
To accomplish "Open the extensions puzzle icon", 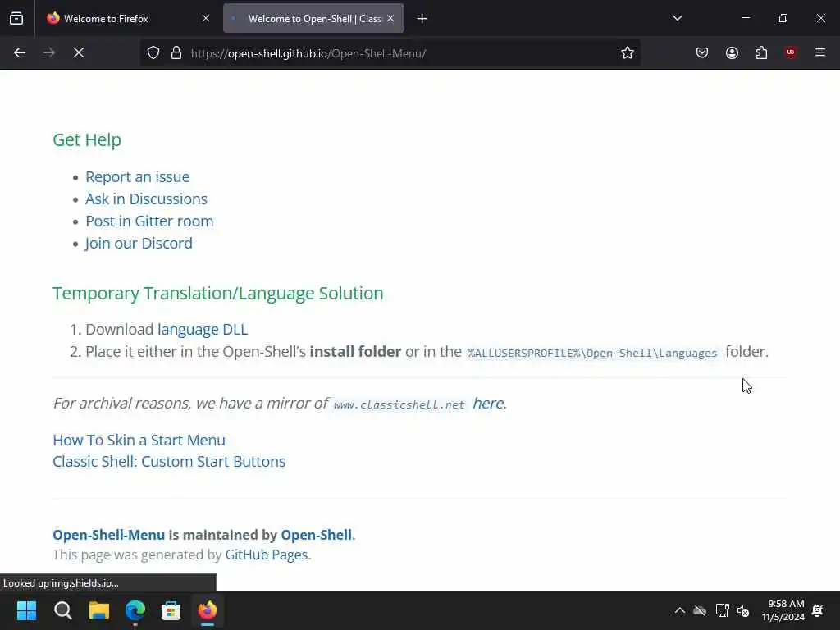I will click(x=761, y=52).
